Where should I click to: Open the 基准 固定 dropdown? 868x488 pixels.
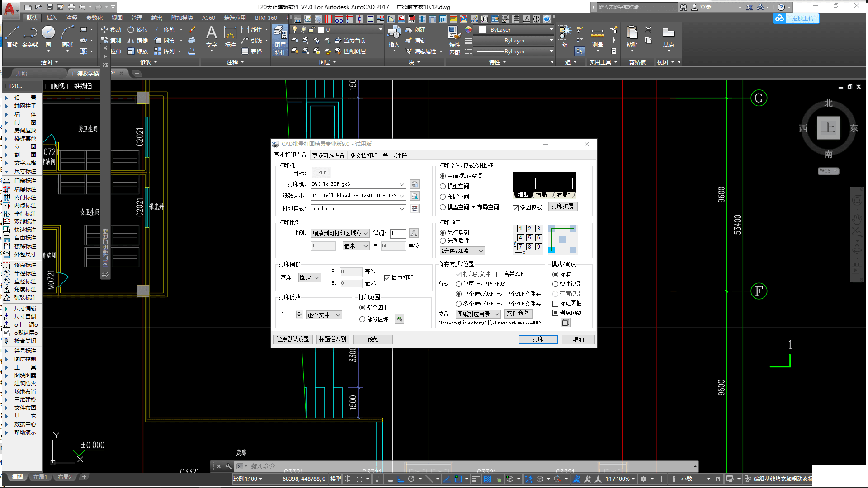point(310,277)
